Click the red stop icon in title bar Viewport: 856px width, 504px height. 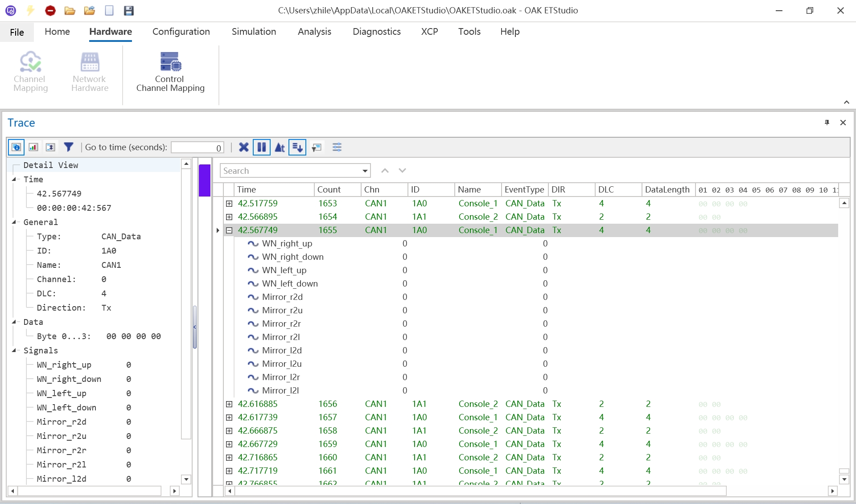[50, 10]
